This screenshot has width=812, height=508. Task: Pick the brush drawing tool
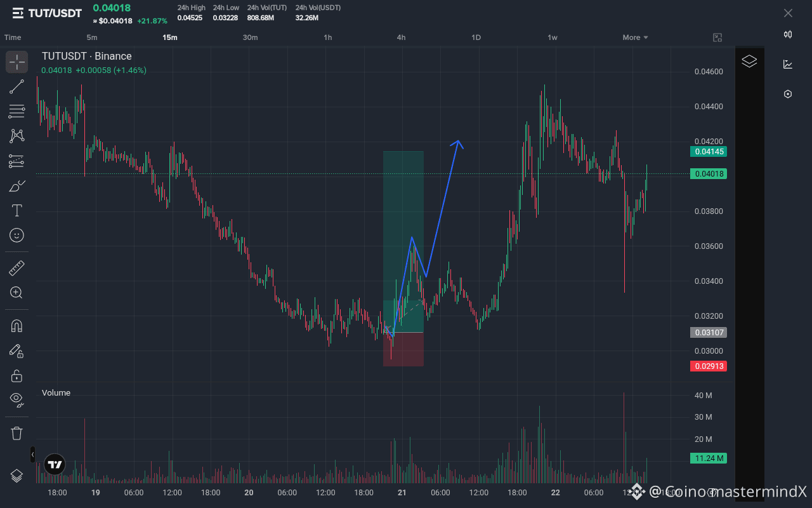[x=17, y=186]
